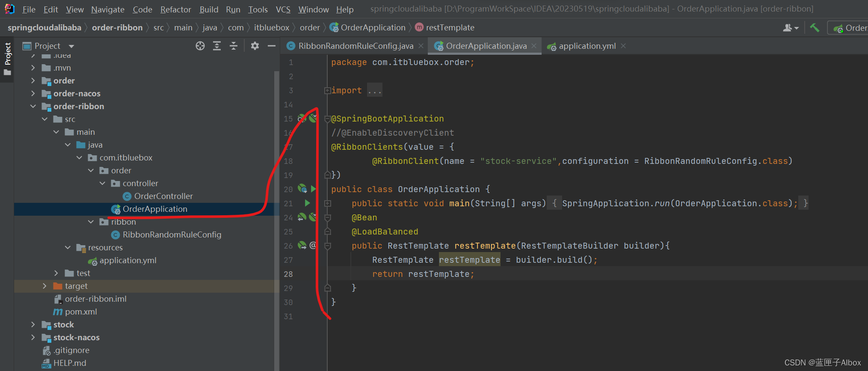Click order-ribbon breadcrumb in navigation bar

(117, 28)
